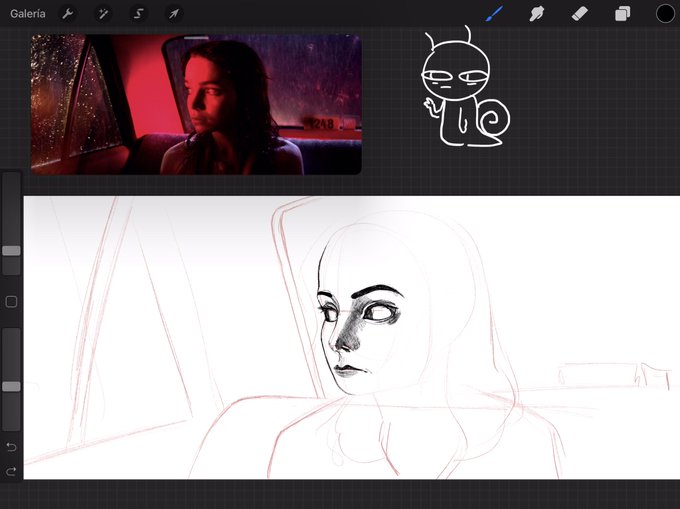Adjust the brush size slider handle

pyautogui.click(x=11, y=251)
